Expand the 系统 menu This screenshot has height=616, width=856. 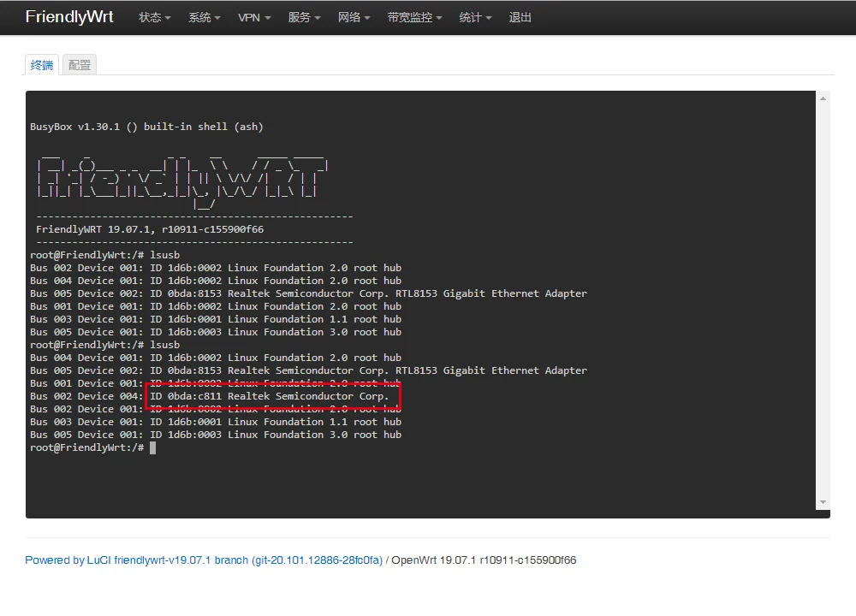[205, 17]
